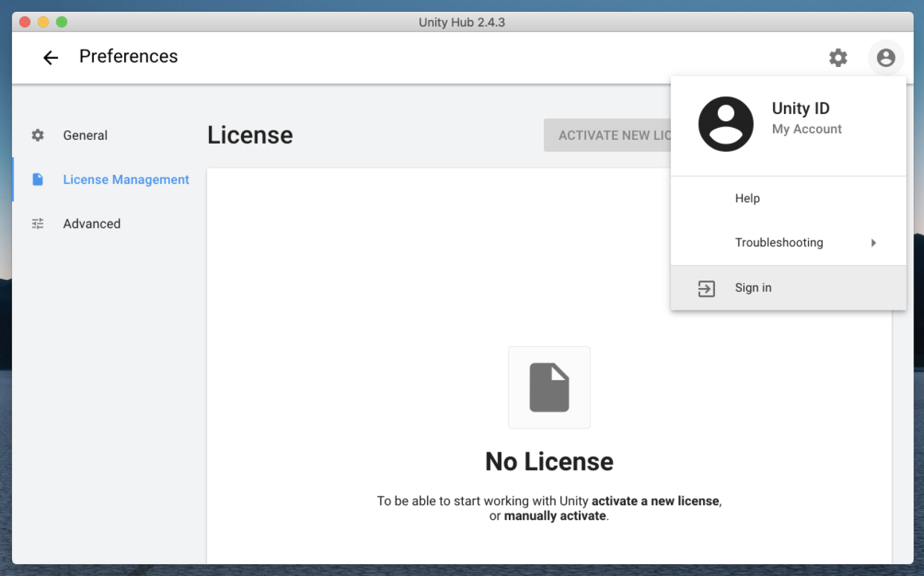Image resolution: width=924 pixels, height=576 pixels.
Task: Click the Unity ID heading text
Action: coord(801,109)
